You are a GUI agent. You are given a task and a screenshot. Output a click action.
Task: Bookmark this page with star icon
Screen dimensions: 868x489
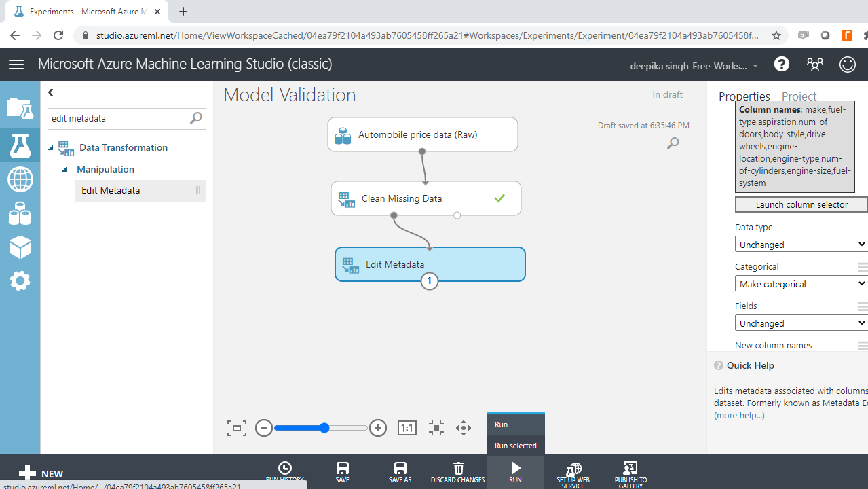(x=776, y=35)
